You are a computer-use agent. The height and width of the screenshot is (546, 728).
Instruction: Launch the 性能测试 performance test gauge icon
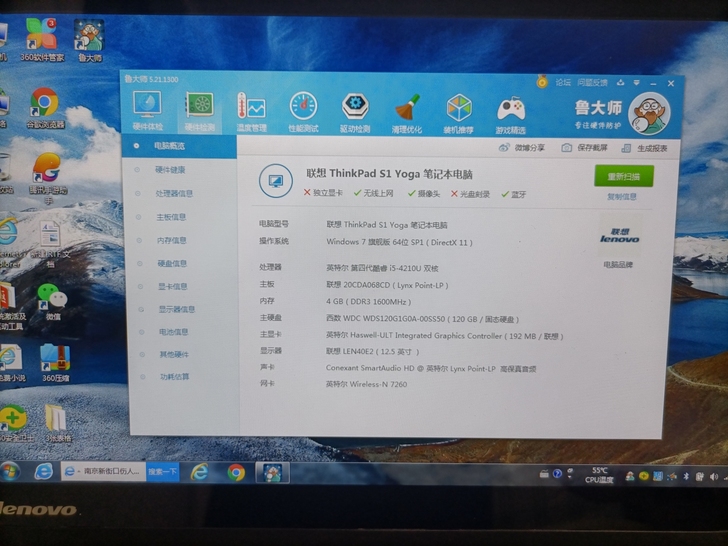click(303, 112)
